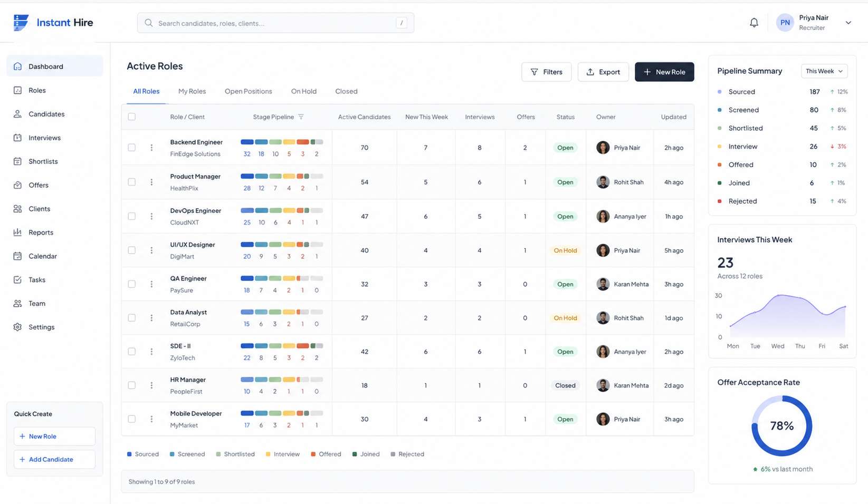This screenshot has width=868, height=504.
Task: Click the Reports chart icon in sidebar
Action: (x=17, y=232)
